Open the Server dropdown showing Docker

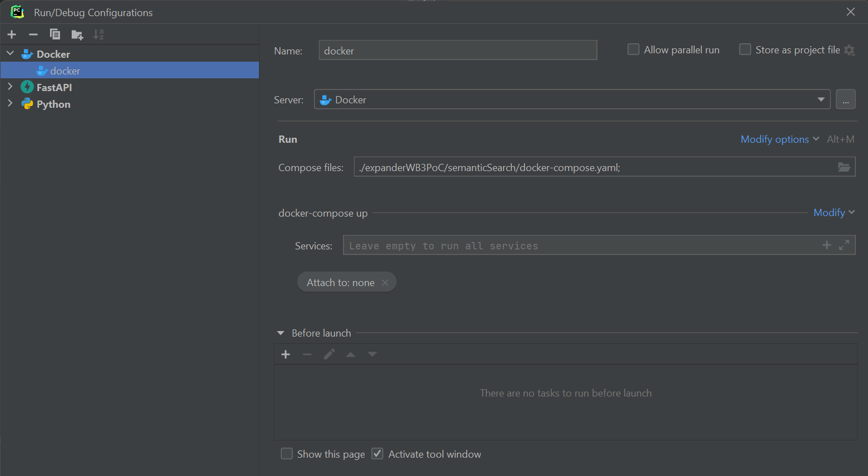pyautogui.click(x=572, y=99)
